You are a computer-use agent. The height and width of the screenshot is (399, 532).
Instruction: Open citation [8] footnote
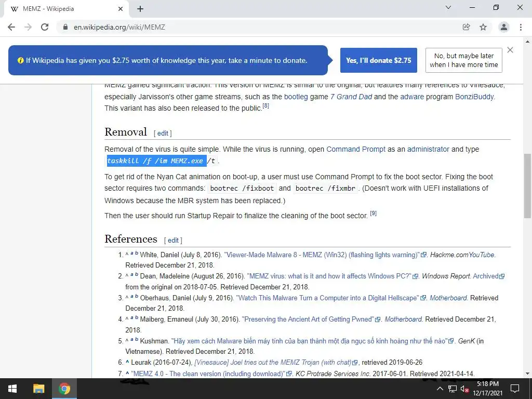point(265,106)
